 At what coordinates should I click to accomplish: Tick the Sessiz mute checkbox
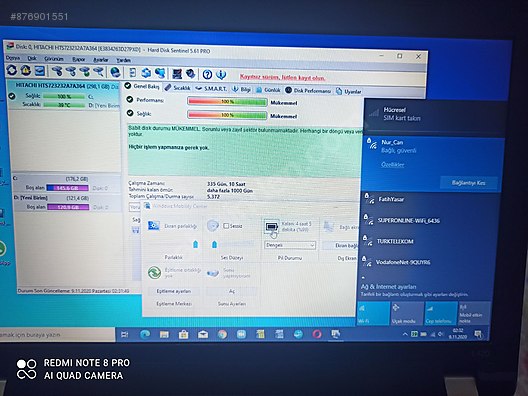(x=226, y=226)
